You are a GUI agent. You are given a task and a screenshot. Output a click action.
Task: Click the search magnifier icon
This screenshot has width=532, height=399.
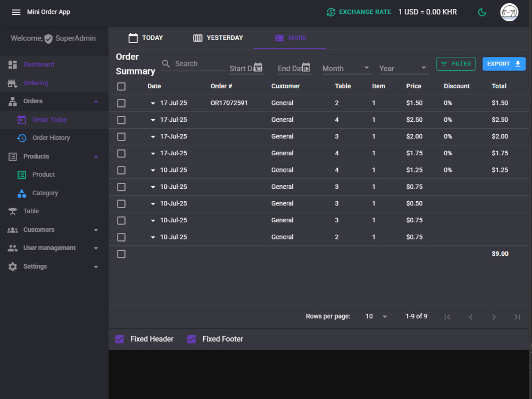coord(166,64)
